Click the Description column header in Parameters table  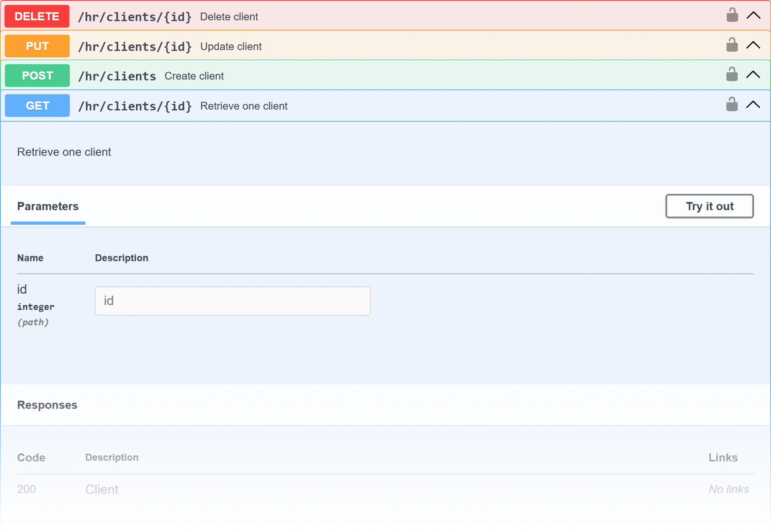tap(122, 258)
